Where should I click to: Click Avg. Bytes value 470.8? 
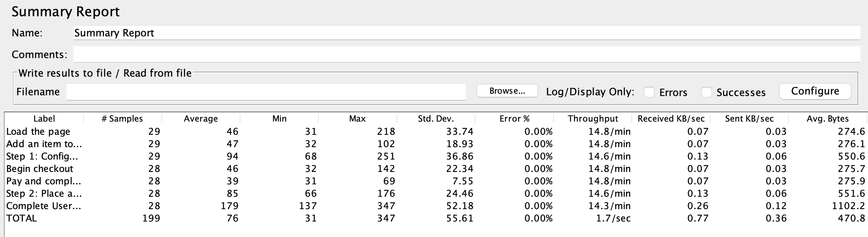[851, 218]
